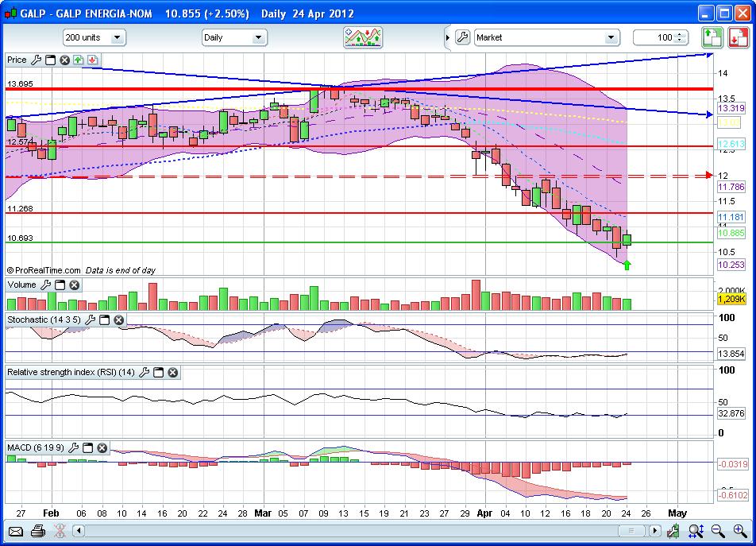Close the RSI panel
The height and width of the screenshot is (546, 756).
(172, 372)
